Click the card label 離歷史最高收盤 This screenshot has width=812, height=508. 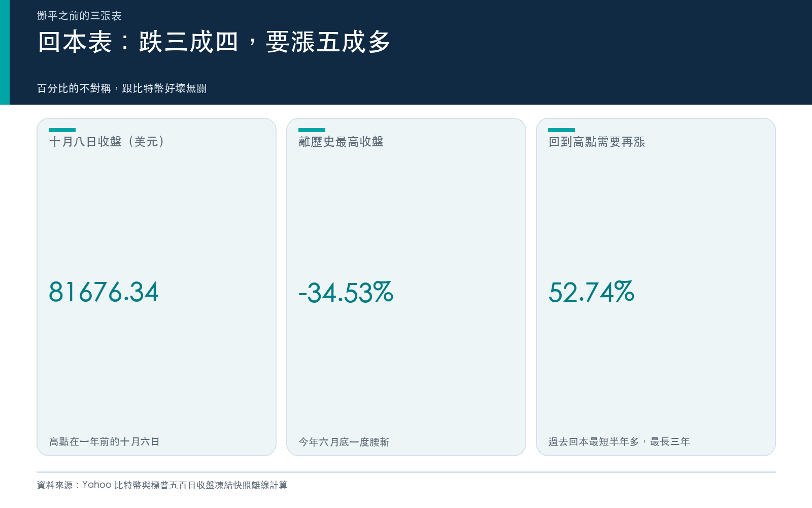341,142
